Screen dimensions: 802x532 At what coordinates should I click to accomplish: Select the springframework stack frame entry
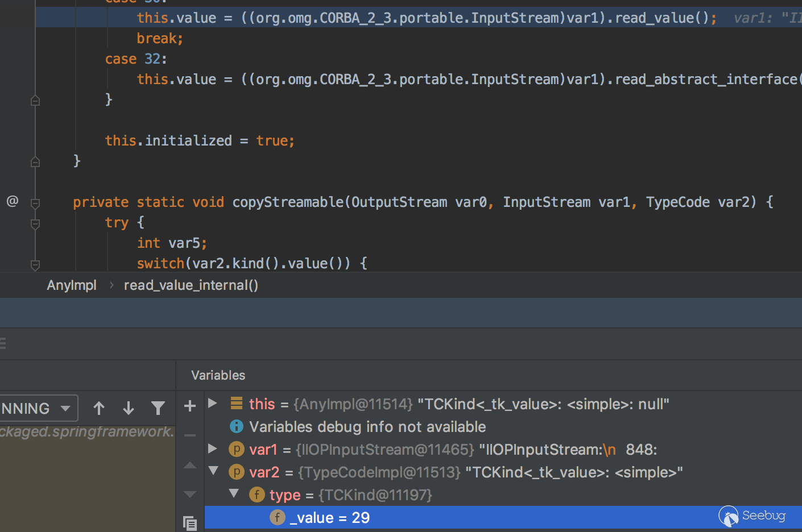pos(86,432)
